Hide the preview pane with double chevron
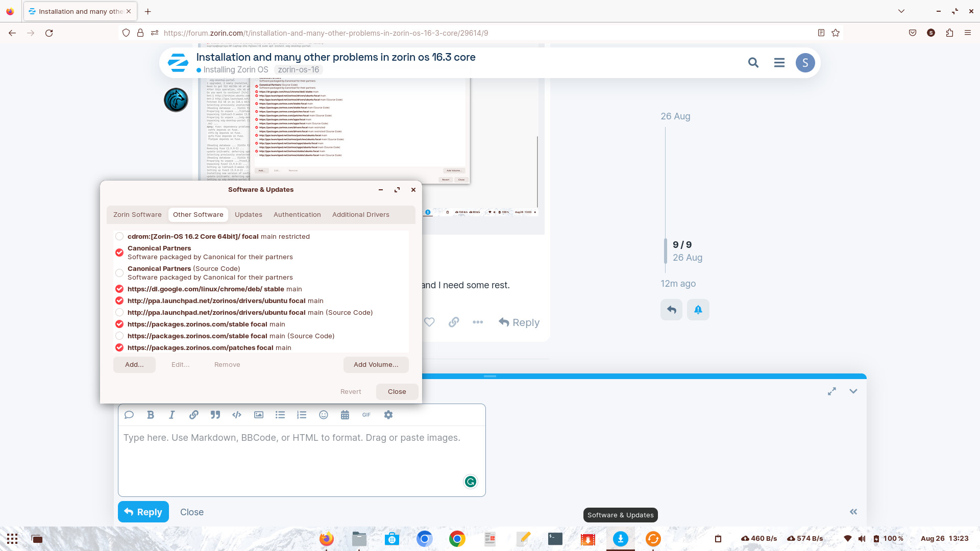 (853, 512)
